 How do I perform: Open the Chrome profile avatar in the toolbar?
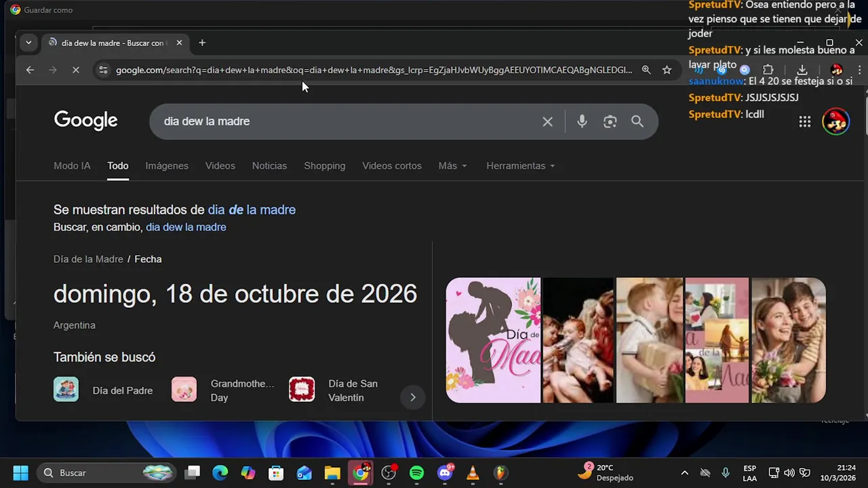click(836, 70)
